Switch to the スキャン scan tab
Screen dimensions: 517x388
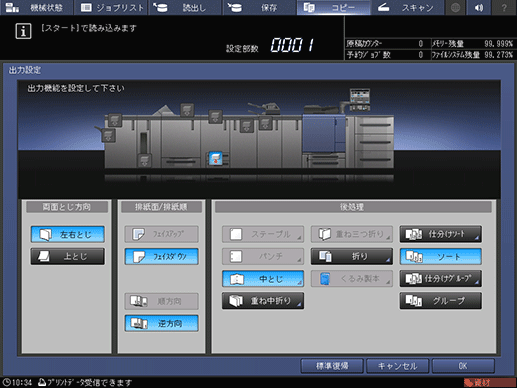tap(408, 7)
